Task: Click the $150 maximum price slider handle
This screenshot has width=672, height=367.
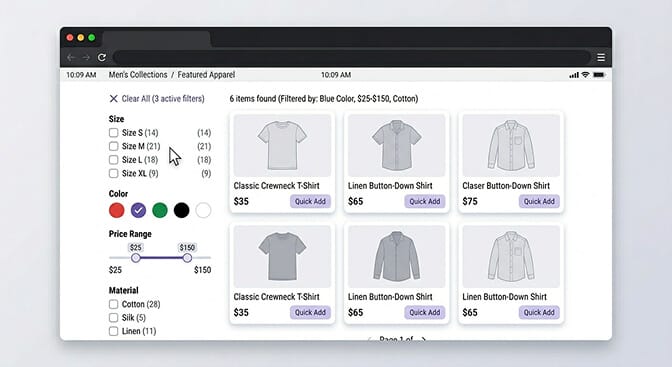Action: pos(187,258)
